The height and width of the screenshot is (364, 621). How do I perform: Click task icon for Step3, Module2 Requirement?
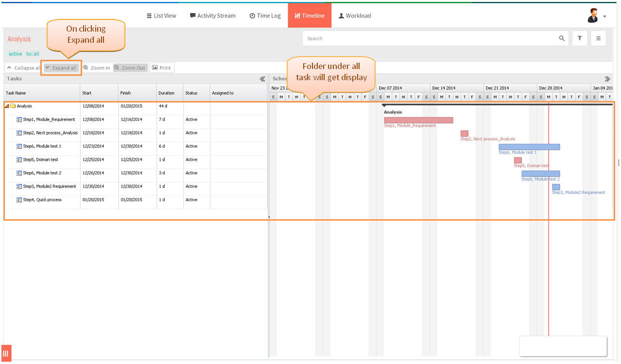[19, 186]
